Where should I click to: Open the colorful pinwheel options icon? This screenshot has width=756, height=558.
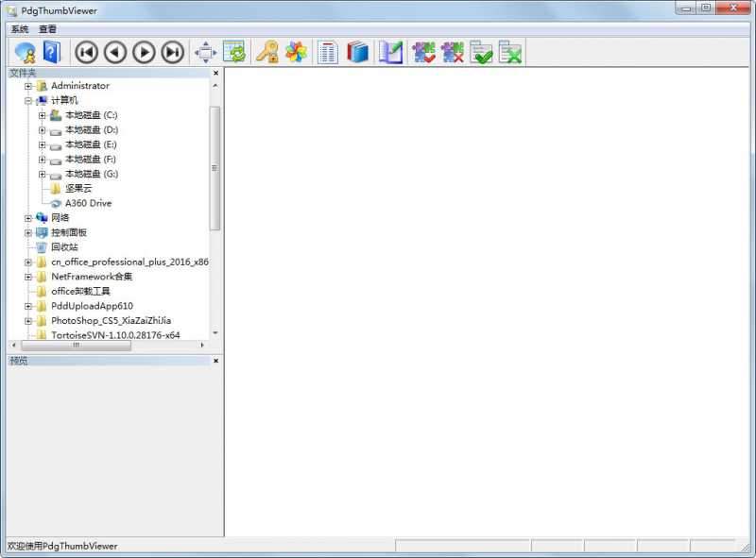[x=296, y=54]
